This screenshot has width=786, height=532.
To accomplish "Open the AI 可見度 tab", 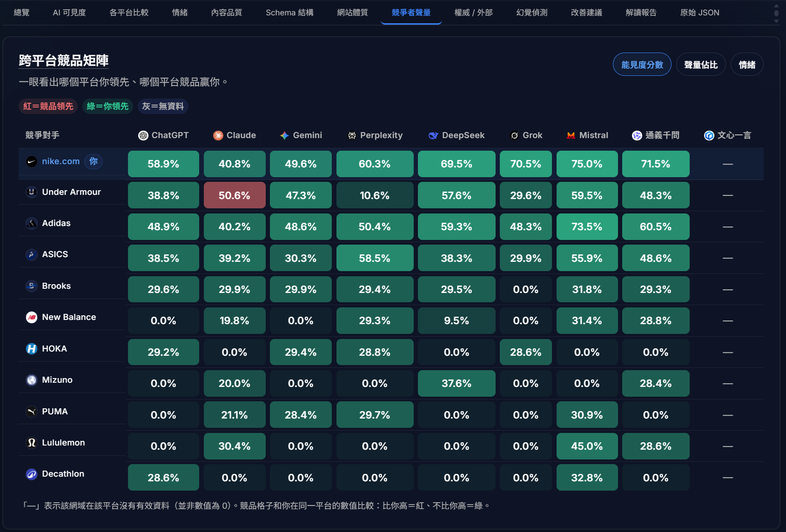I will point(69,13).
